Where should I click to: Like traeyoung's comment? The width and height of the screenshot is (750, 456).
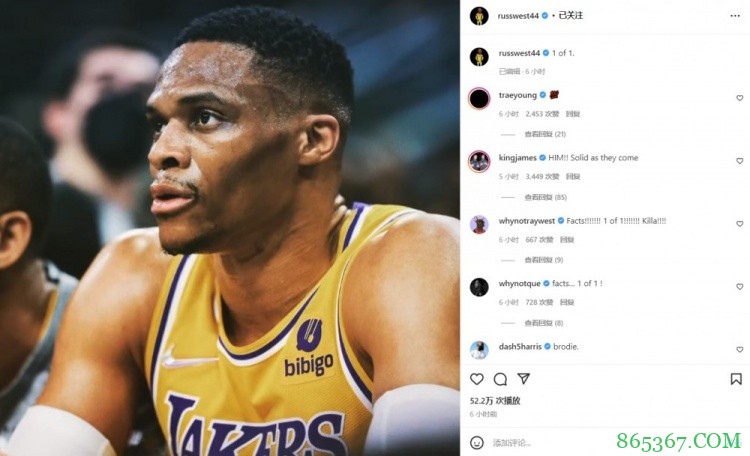[x=740, y=98]
